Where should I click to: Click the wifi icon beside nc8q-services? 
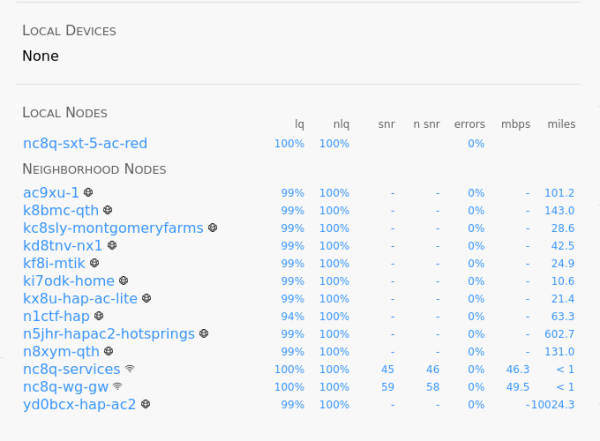[130, 368]
